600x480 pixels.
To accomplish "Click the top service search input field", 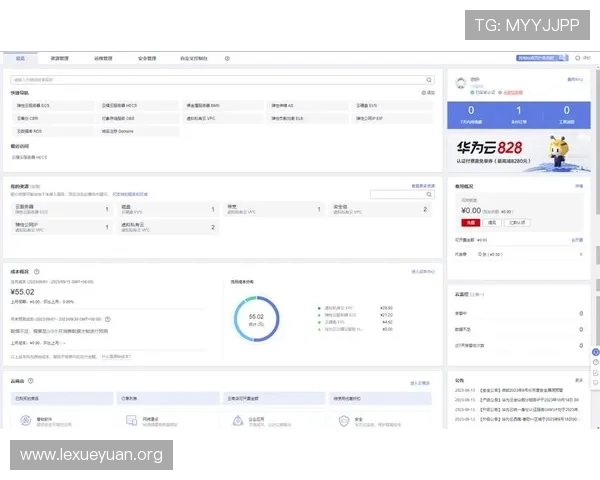I will click(x=215, y=79).
